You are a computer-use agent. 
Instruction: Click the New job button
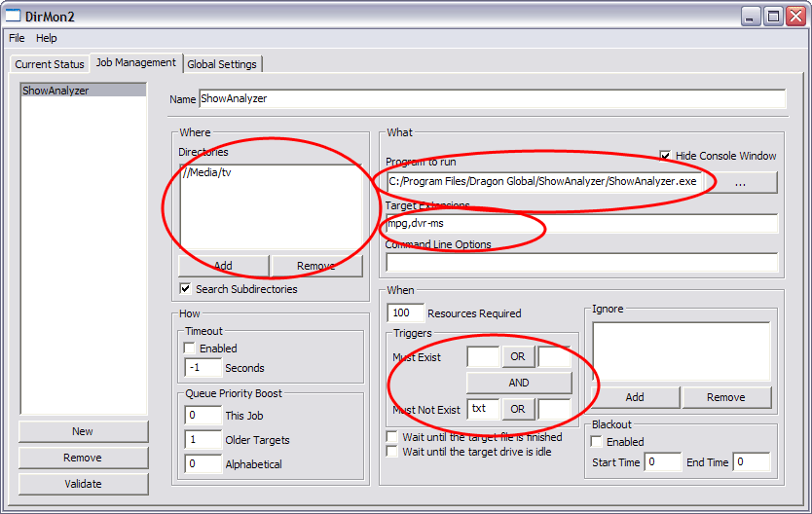click(83, 431)
